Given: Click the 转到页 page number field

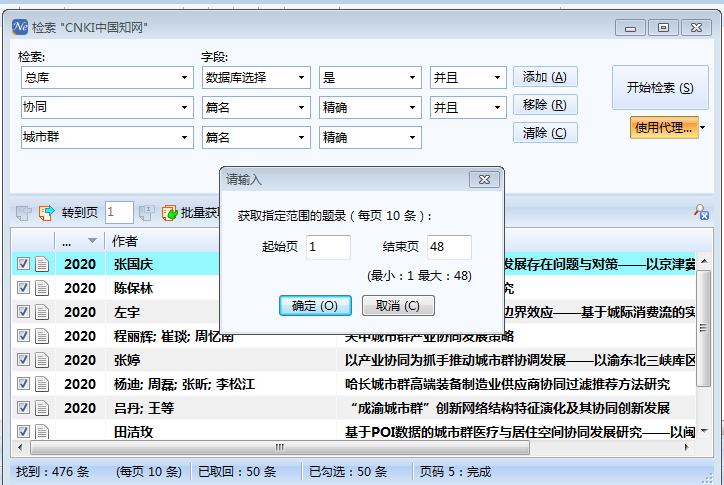Looking at the screenshot, I should tap(119, 212).
